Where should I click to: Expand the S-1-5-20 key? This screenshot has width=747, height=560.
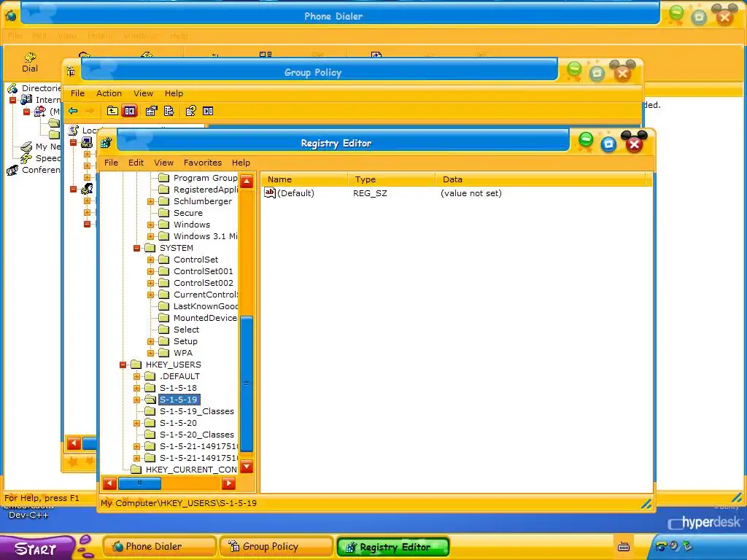[x=136, y=423]
